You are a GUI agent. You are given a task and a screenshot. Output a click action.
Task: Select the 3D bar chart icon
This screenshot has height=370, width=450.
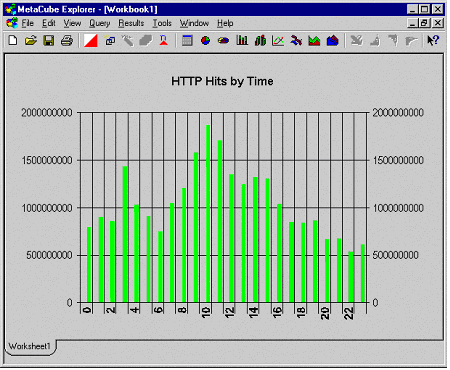click(260, 41)
